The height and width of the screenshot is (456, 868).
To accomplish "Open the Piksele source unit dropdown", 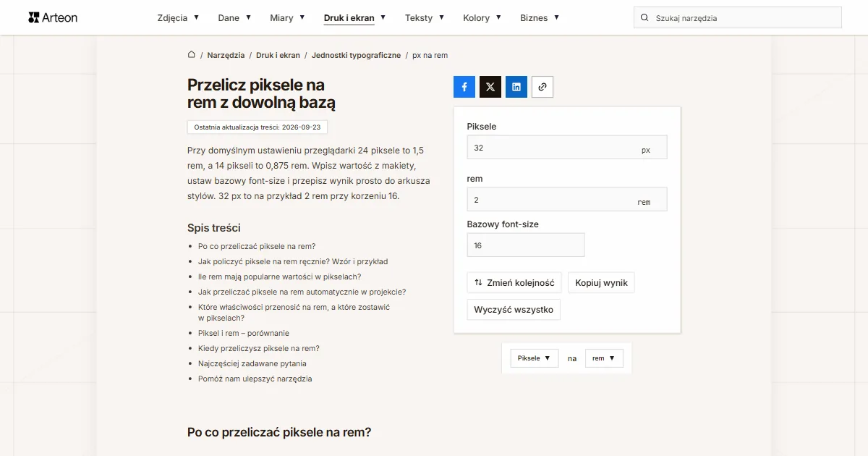I will tap(535, 358).
